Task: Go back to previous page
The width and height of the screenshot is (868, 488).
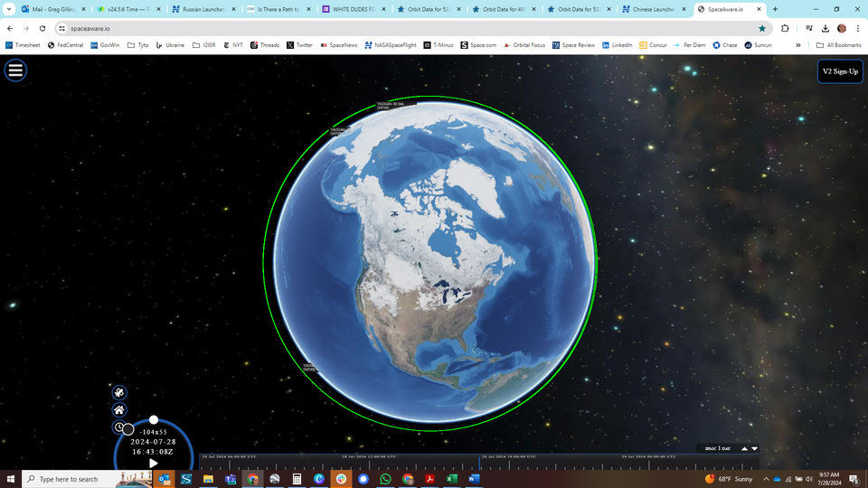Action: pos(10,28)
